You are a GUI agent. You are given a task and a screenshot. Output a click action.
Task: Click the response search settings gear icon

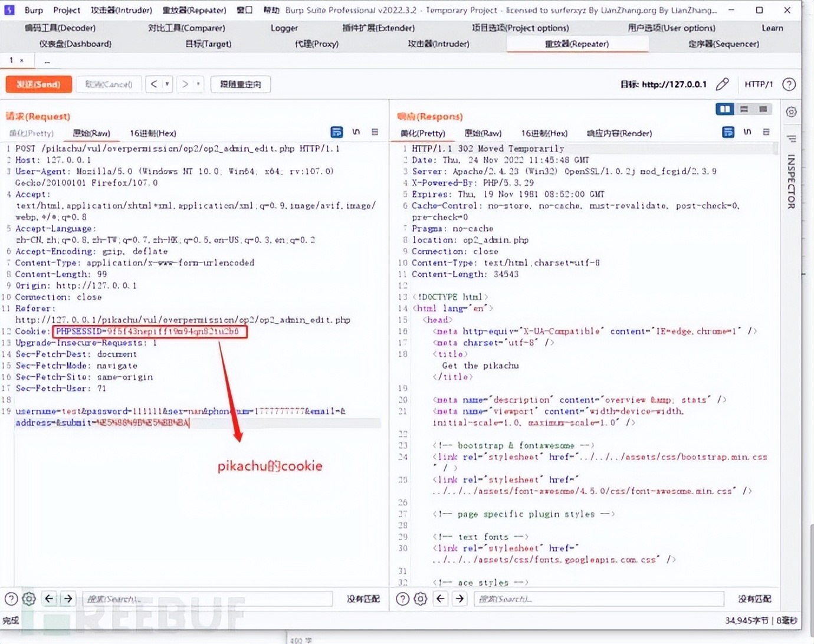421,599
